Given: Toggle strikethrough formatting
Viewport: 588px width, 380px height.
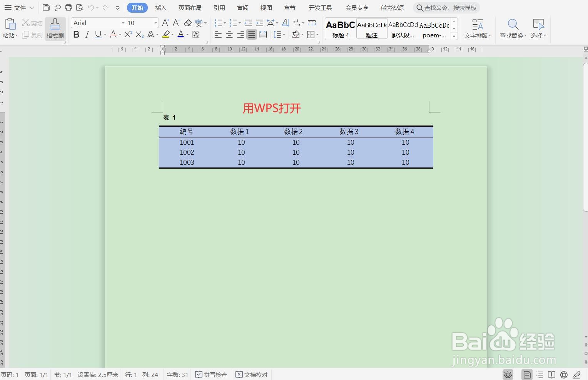Looking at the screenshot, I should click(x=113, y=35).
